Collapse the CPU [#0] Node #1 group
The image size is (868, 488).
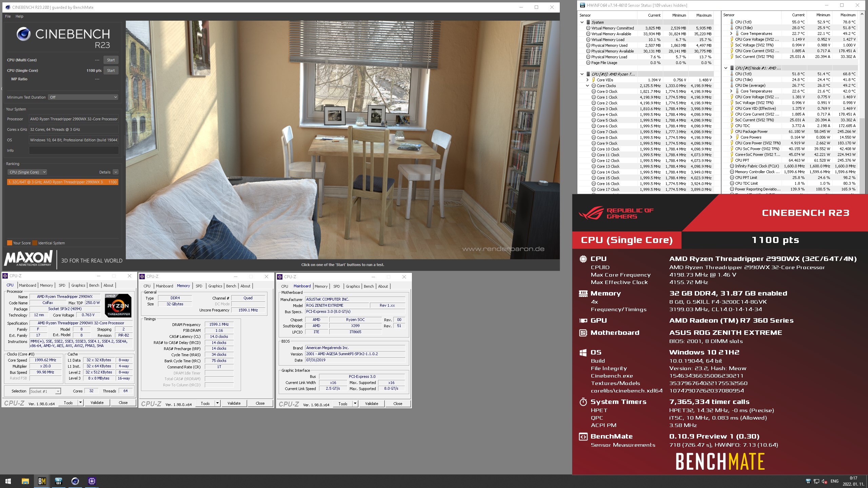pos(726,68)
